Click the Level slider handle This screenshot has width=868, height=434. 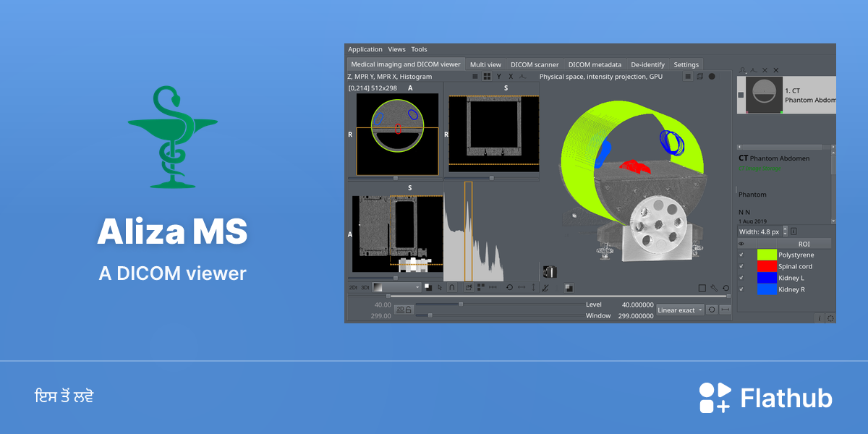(461, 305)
